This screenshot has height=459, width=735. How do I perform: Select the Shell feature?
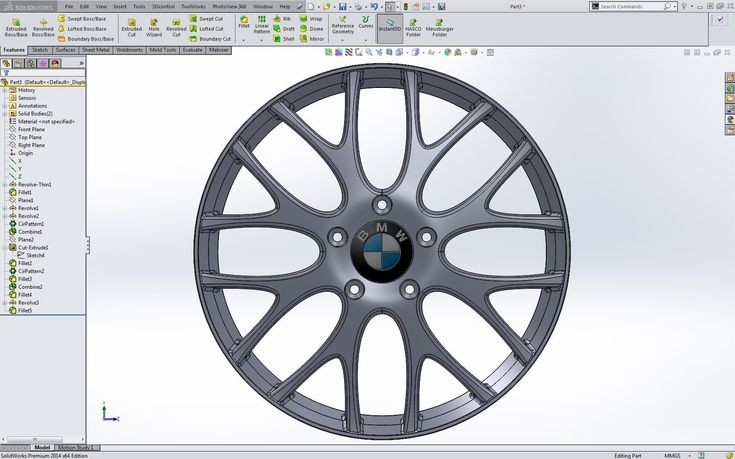284,39
